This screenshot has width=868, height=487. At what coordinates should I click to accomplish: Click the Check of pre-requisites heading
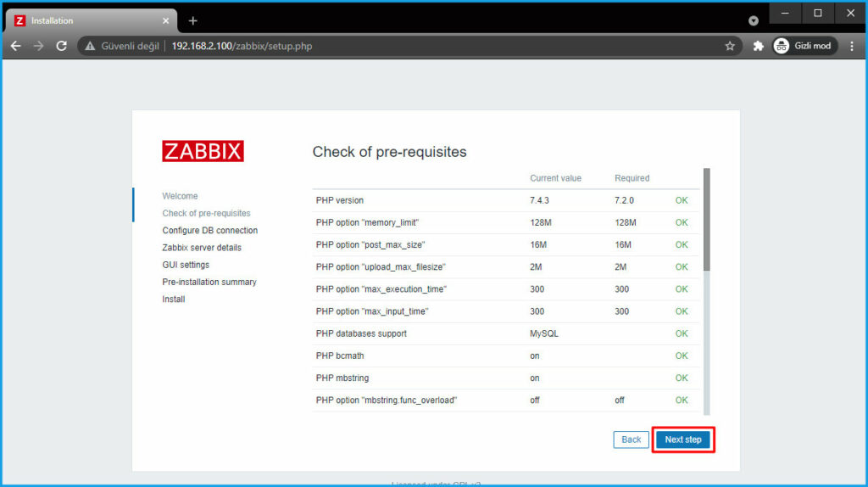tap(389, 152)
